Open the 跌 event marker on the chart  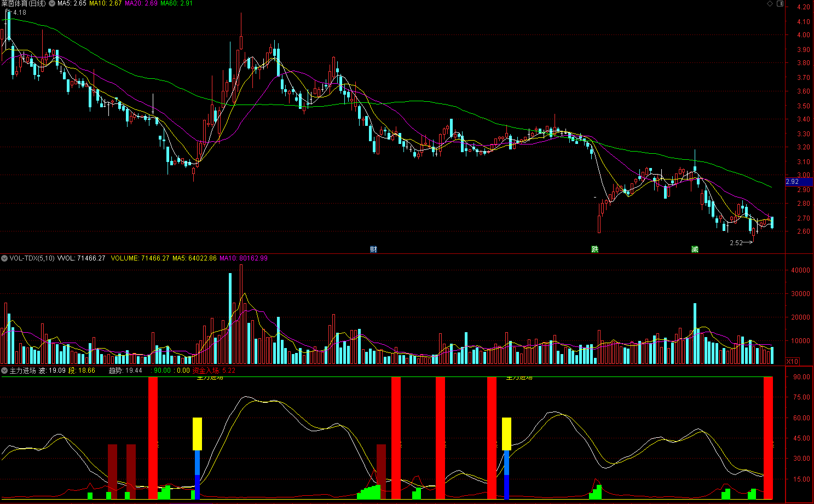595,250
